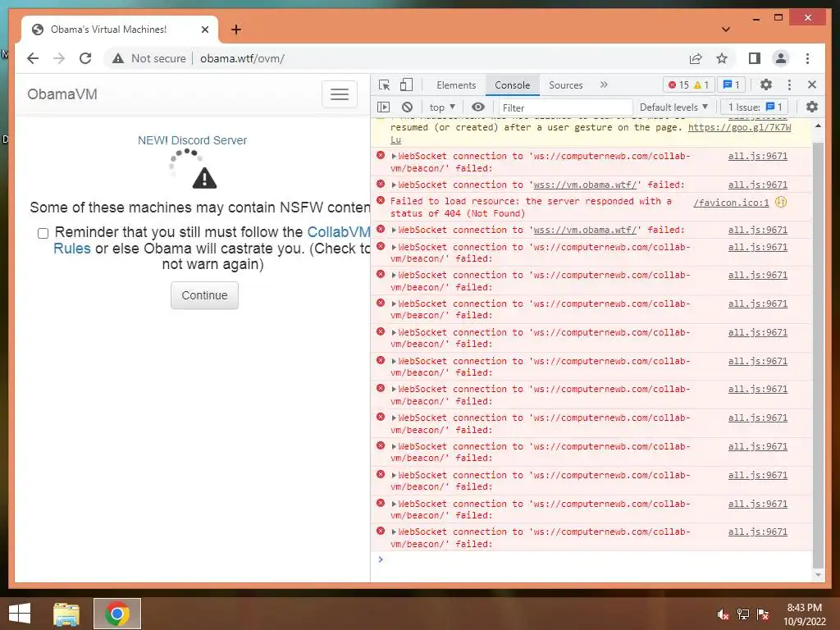
Task: Open Windows Start button
Action: coord(20,614)
